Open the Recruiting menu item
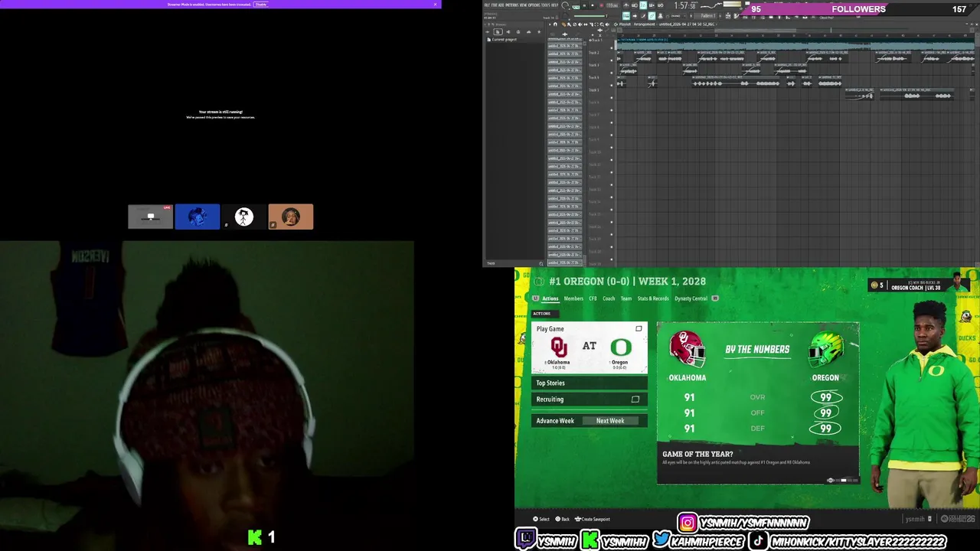 pos(590,399)
